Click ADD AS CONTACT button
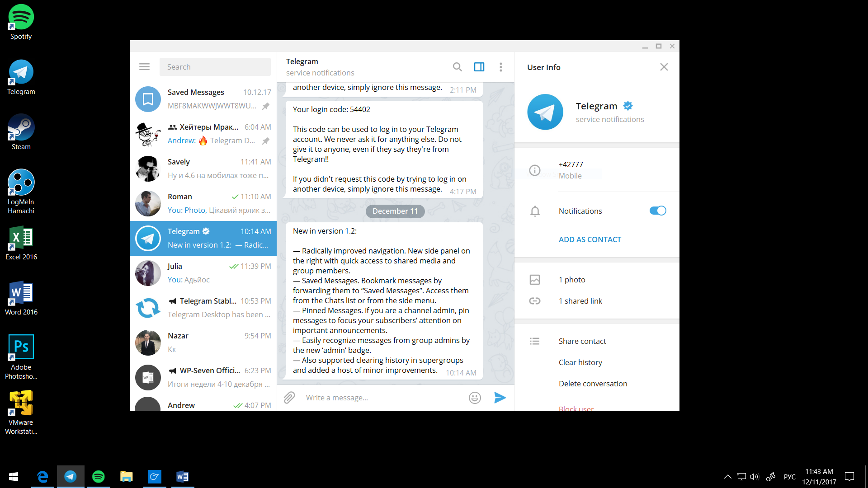The image size is (868, 488). click(x=590, y=239)
